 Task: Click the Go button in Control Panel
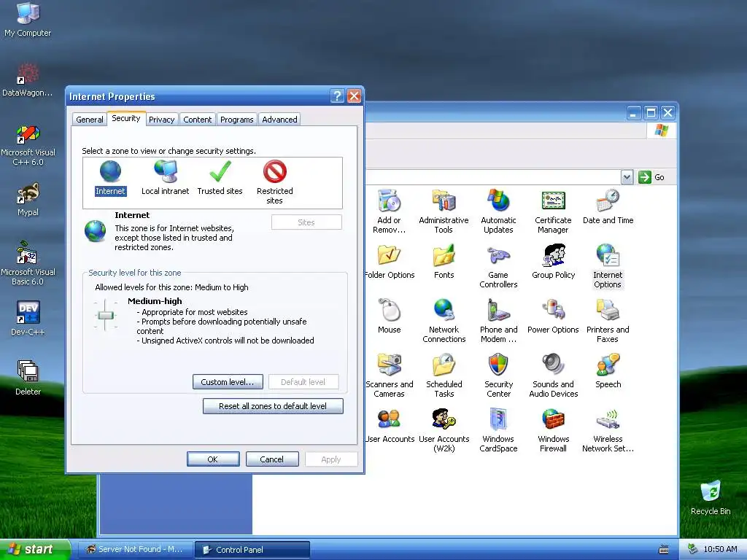coord(651,177)
